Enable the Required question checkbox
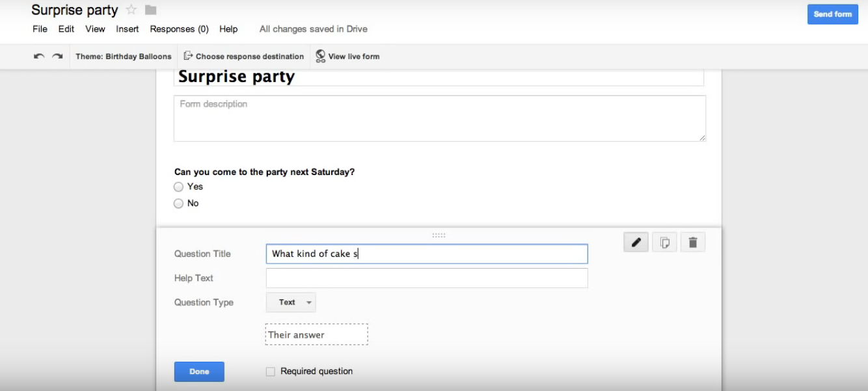 pos(271,371)
